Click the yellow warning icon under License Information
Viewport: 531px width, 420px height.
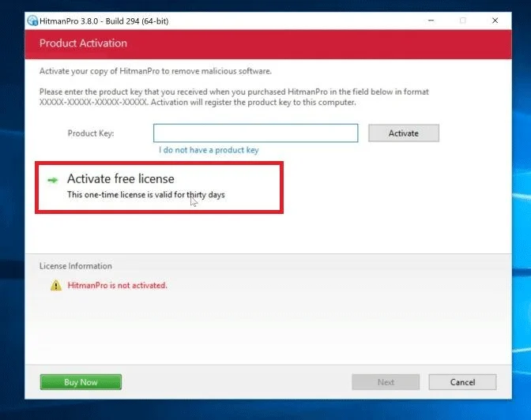(56, 285)
